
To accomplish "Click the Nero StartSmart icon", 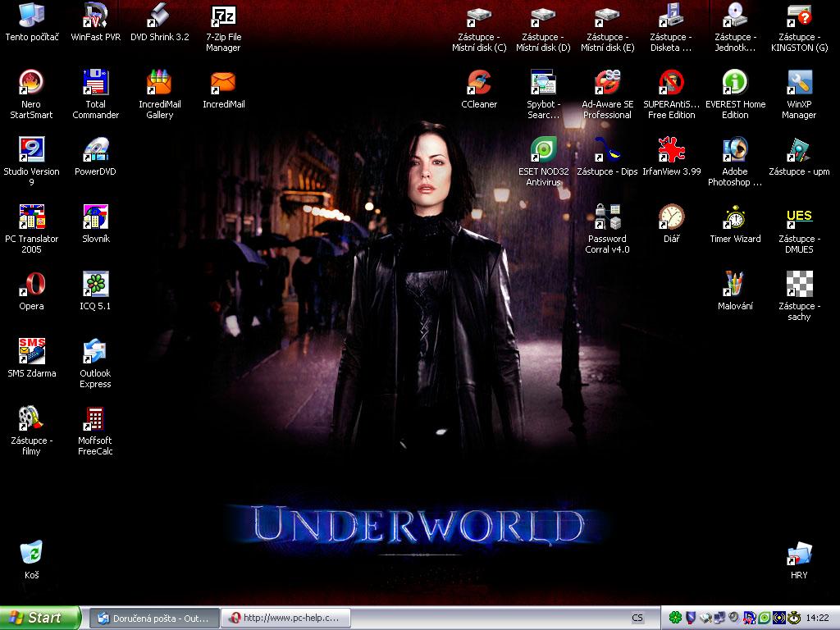I will 31,83.
